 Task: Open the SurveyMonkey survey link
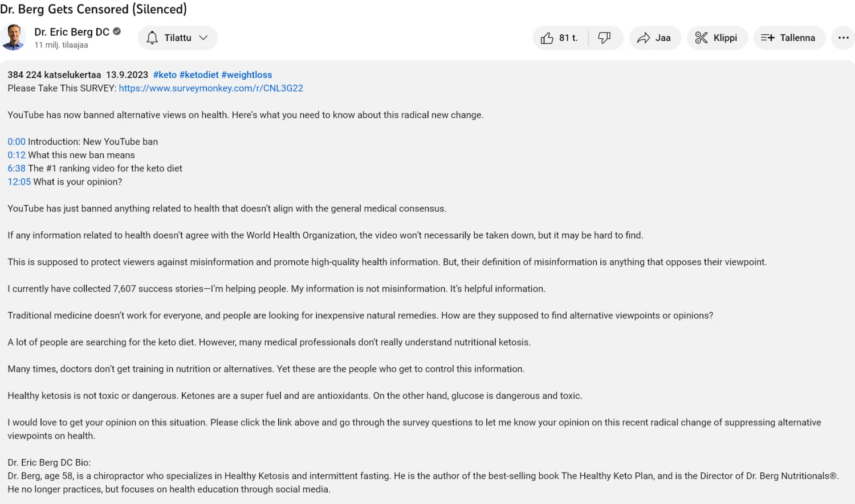211,88
